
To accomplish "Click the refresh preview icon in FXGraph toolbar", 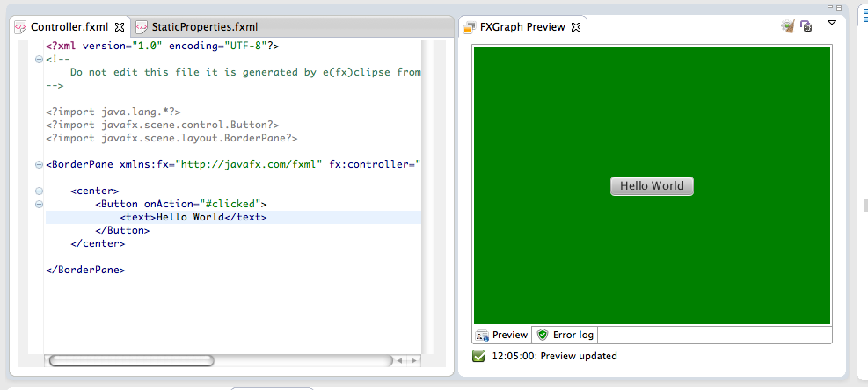I will point(806,26).
